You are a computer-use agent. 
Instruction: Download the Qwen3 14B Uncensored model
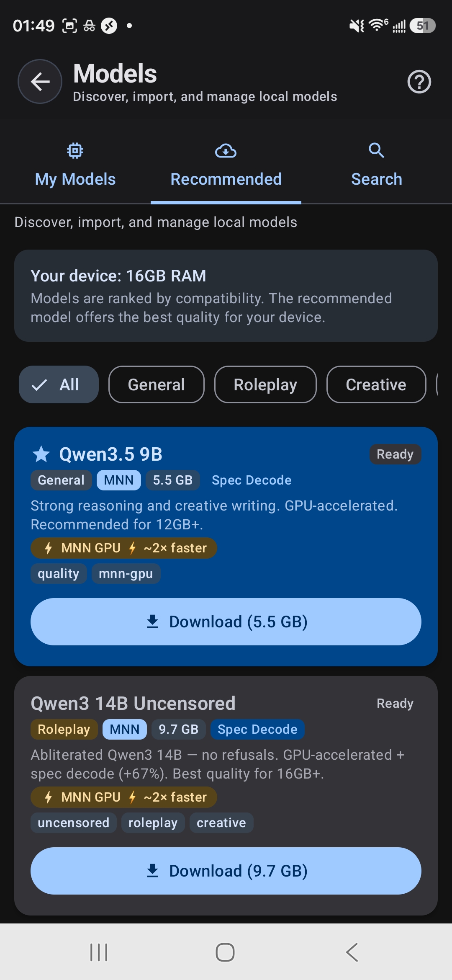(x=226, y=870)
